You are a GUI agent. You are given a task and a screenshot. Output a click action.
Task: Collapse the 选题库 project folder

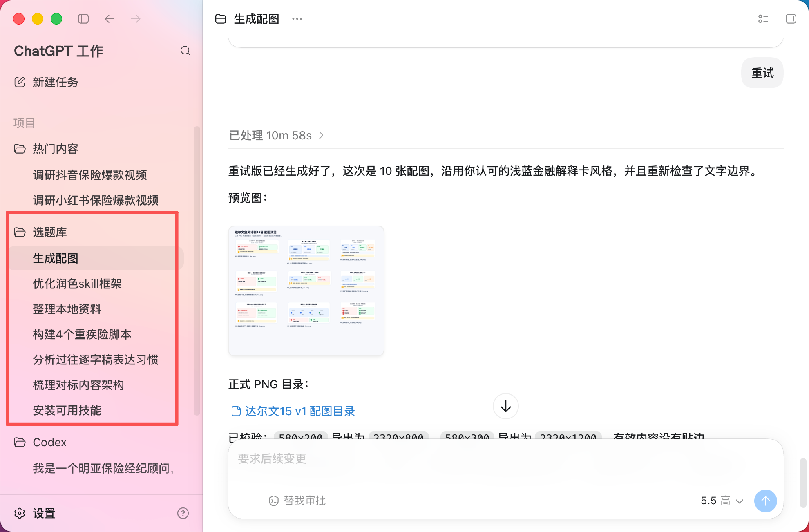[20, 232]
